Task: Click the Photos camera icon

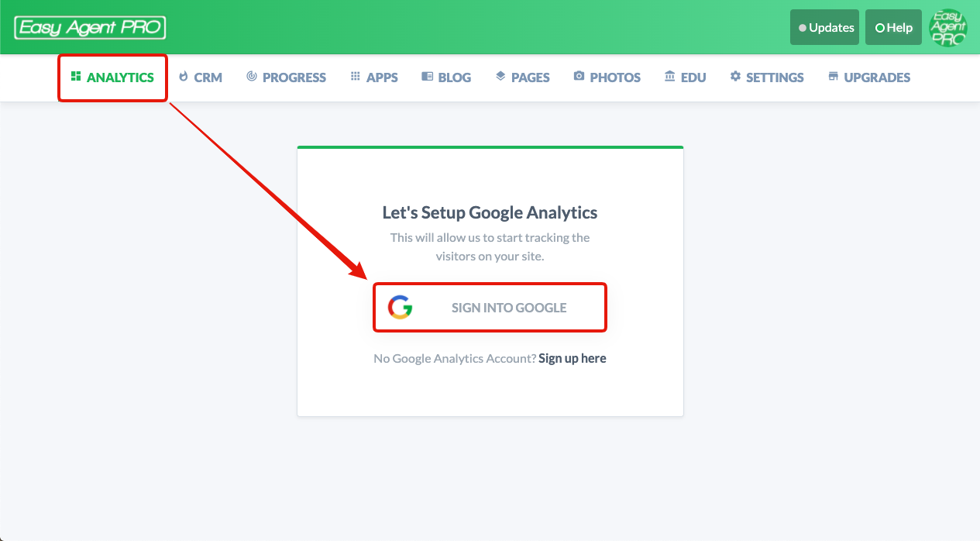Action: click(579, 77)
